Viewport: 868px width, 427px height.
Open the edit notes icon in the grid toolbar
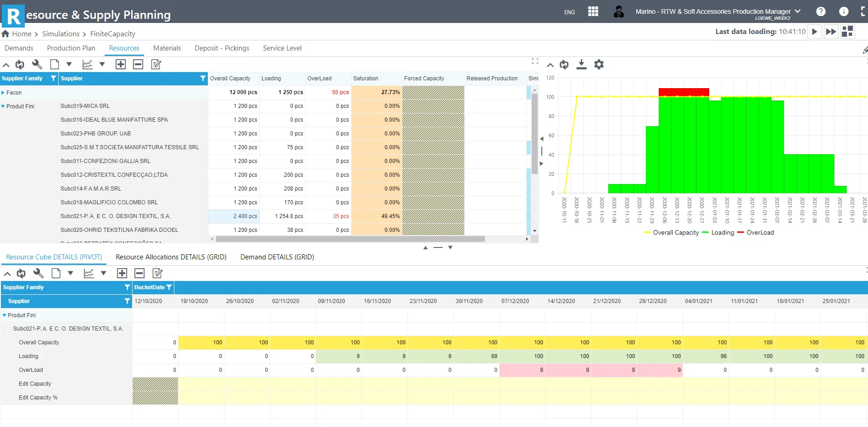(156, 64)
